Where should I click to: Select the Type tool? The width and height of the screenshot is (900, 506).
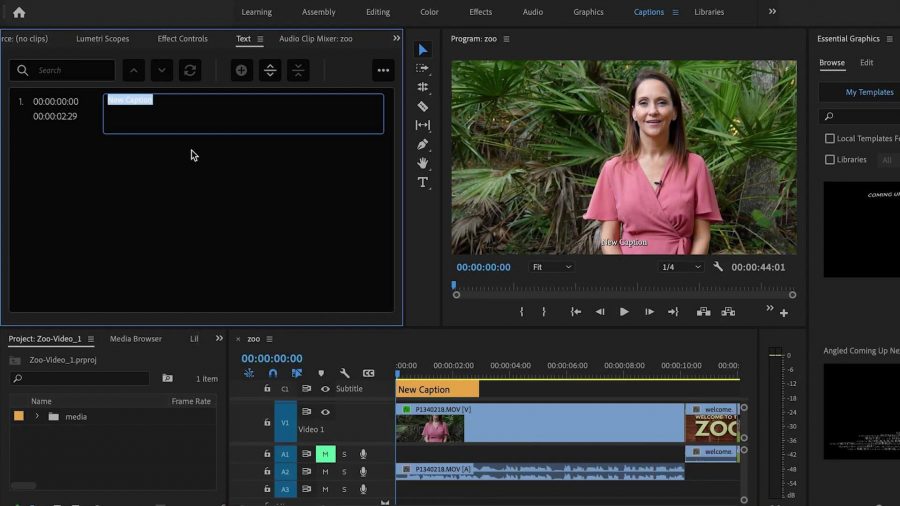coord(422,182)
